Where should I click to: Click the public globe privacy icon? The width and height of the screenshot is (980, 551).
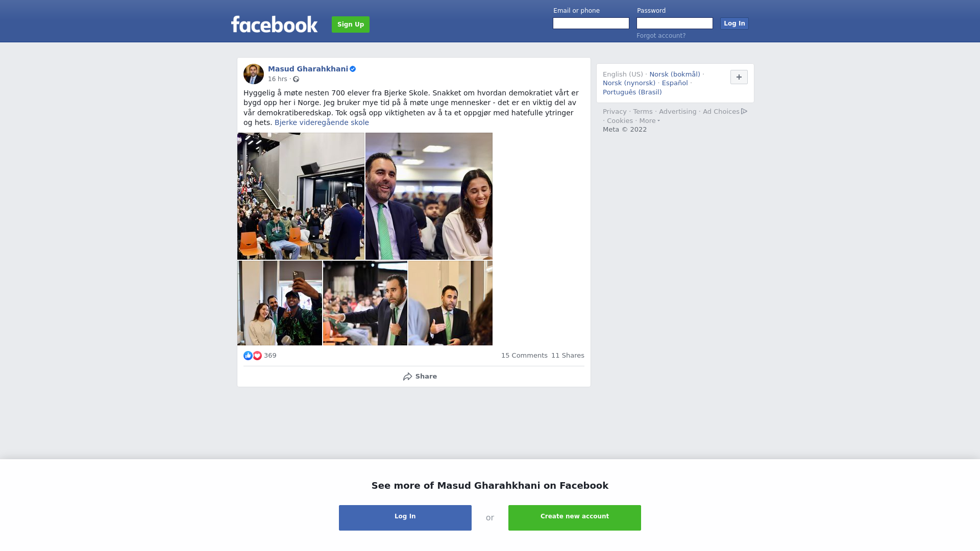[x=296, y=79]
